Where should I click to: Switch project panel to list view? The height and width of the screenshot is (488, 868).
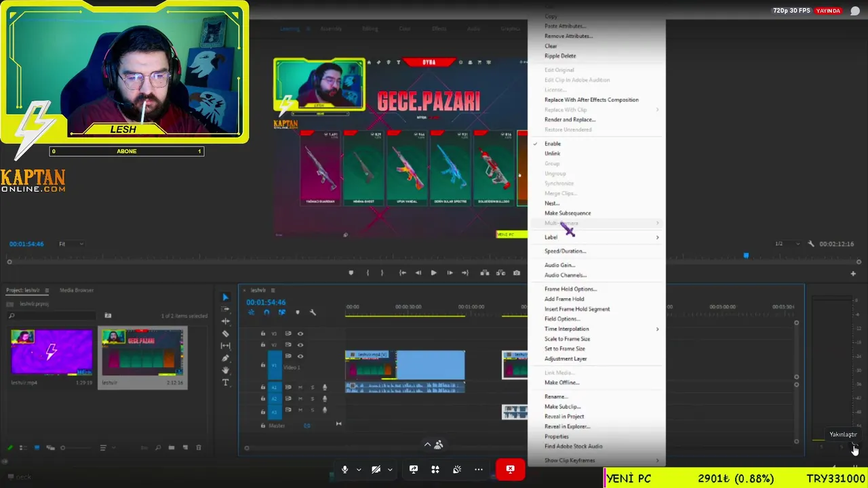coord(23,447)
